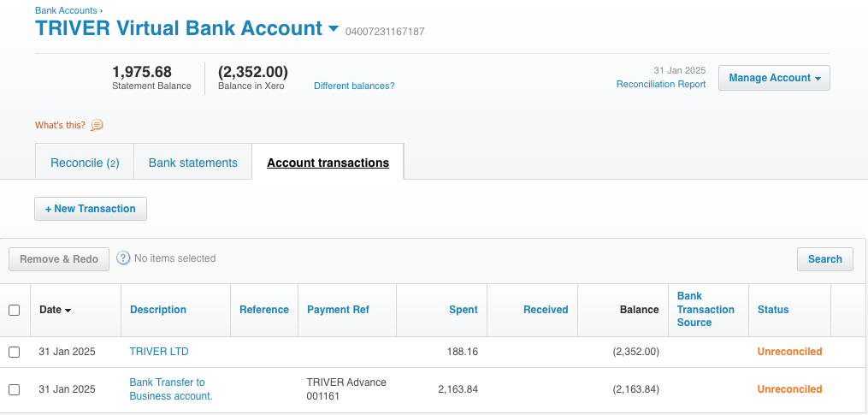This screenshot has height=415, width=868.
Task: Open the TRIVER LTD transaction
Action: [159, 352]
